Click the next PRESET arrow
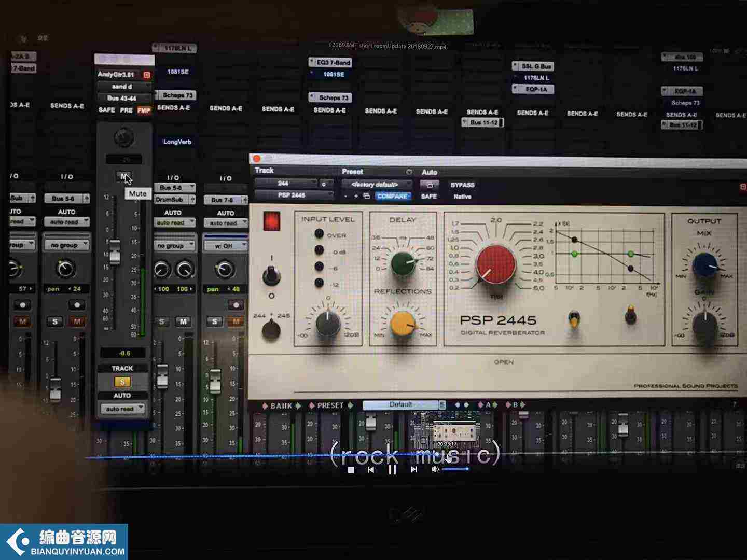 (351, 405)
